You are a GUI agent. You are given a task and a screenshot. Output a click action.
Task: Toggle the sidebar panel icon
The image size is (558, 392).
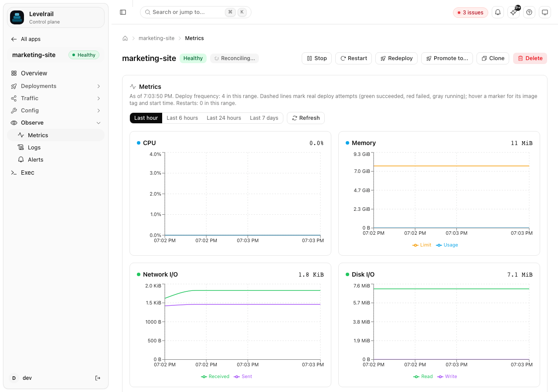pyautogui.click(x=123, y=12)
